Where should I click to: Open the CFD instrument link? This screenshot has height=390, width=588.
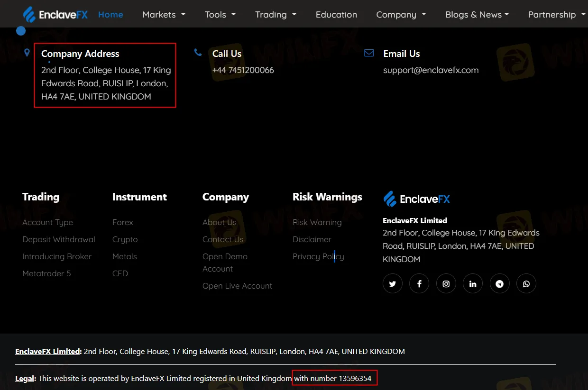click(x=120, y=273)
